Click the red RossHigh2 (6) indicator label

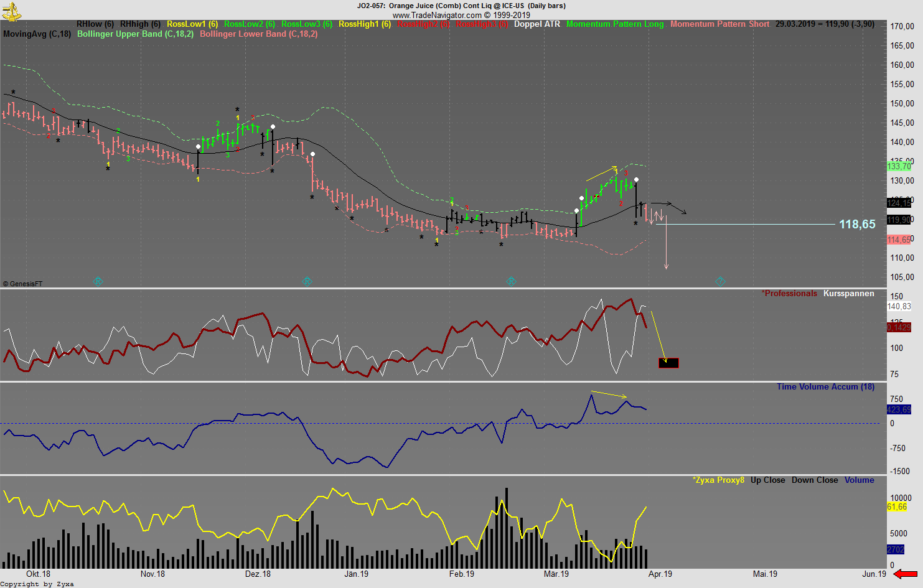click(423, 24)
